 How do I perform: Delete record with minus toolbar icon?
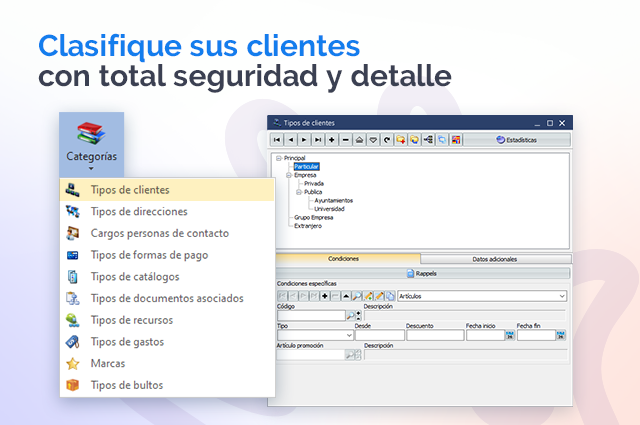(x=345, y=140)
